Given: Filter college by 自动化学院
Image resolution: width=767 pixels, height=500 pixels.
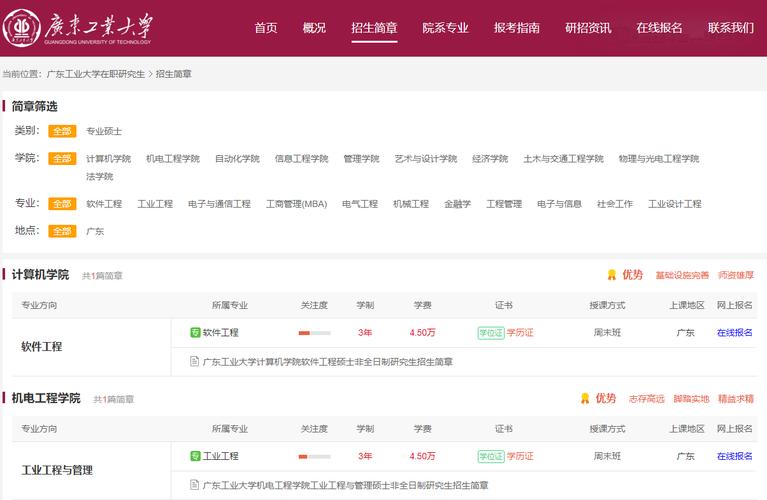Looking at the screenshot, I should pyautogui.click(x=237, y=159).
